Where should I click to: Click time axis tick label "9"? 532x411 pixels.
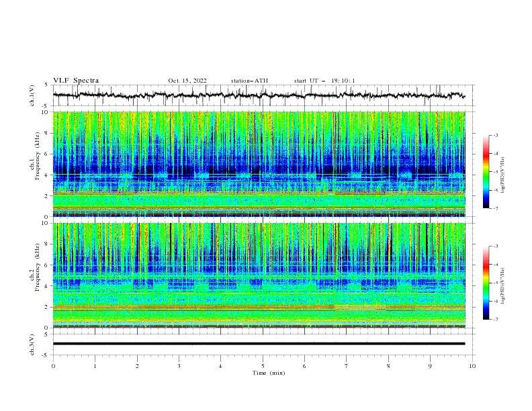430,366
